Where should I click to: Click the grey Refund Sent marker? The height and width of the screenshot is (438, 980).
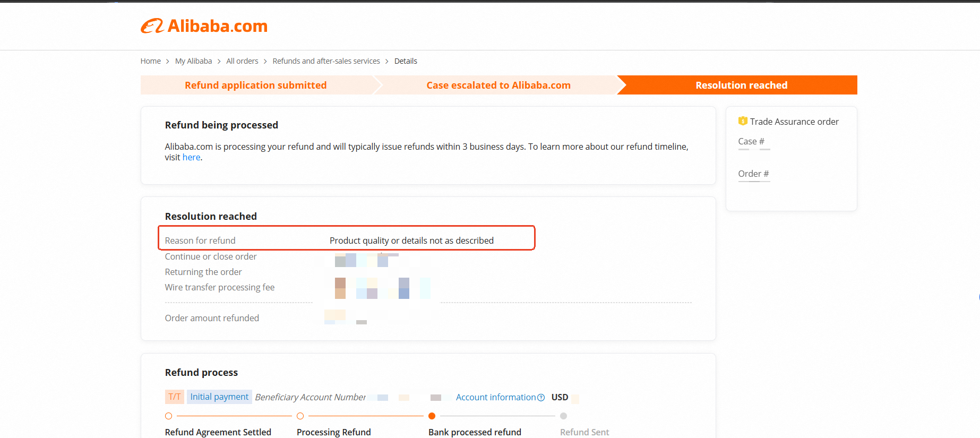click(x=563, y=416)
